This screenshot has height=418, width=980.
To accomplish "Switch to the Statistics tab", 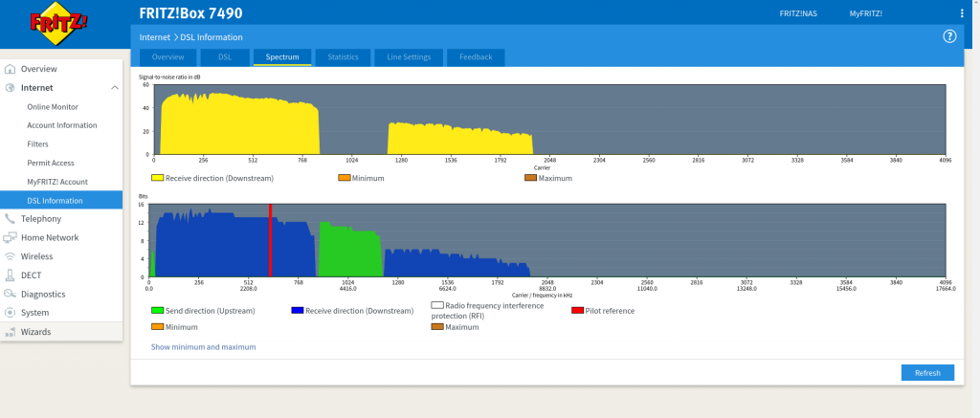I will [344, 56].
